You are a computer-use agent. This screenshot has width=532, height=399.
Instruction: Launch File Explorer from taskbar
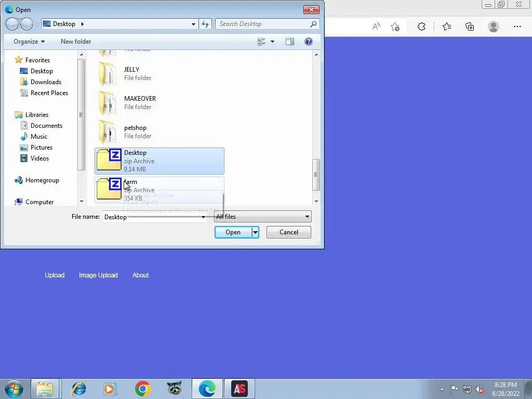tap(45, 389)
